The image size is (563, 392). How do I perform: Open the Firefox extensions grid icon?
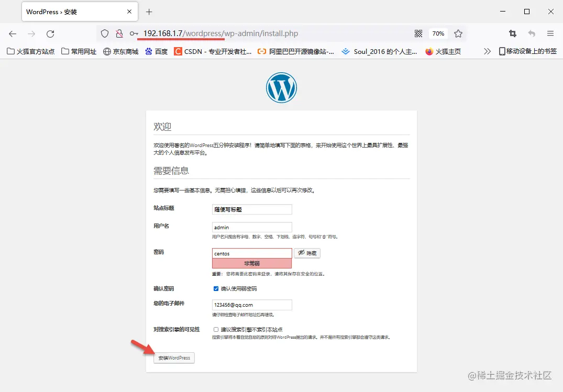418,33
